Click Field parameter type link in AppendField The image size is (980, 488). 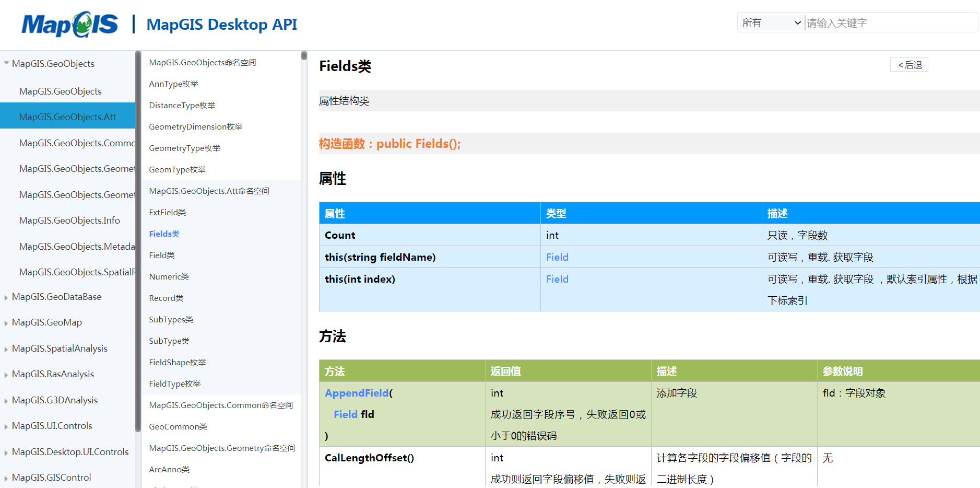[346, 414]
